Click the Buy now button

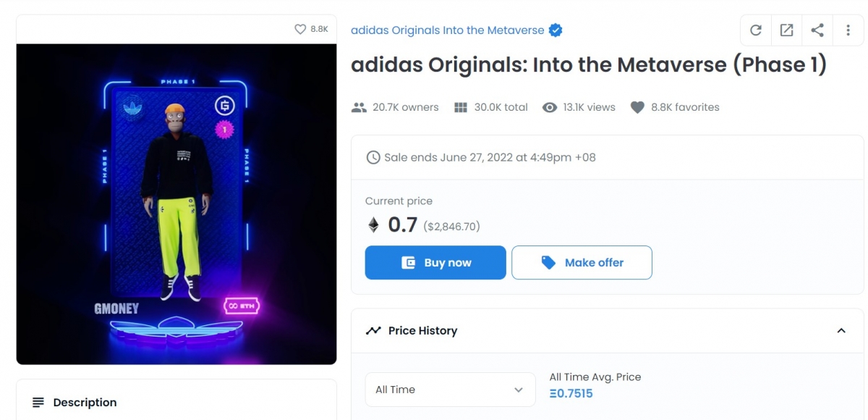(x=435, y=262)
